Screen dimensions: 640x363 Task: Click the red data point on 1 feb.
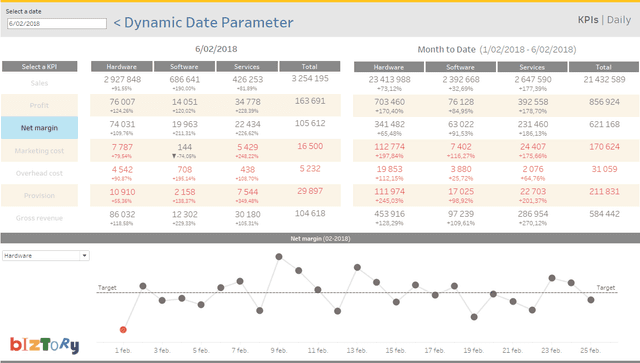pyautogui.click(x=123, y=330)
